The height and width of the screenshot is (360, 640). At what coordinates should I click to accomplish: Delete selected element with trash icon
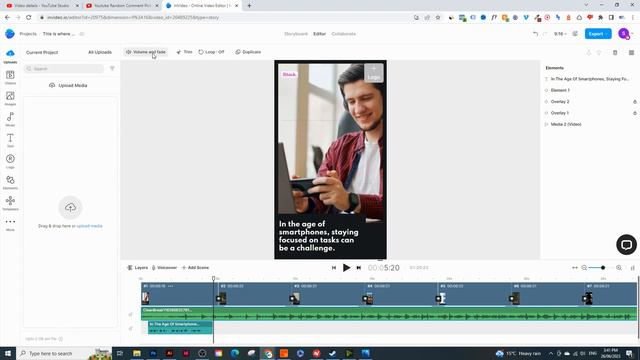pos(615,53)
